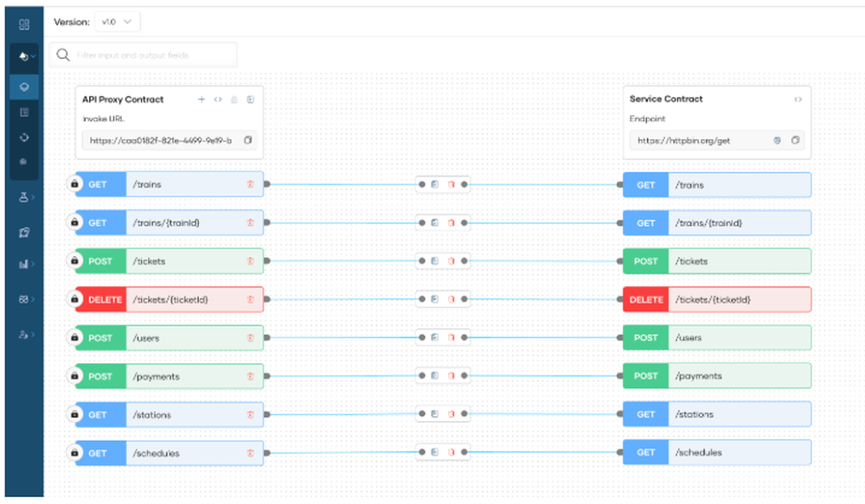Select the flow mapping icon in sidebar

coord(24,86)
